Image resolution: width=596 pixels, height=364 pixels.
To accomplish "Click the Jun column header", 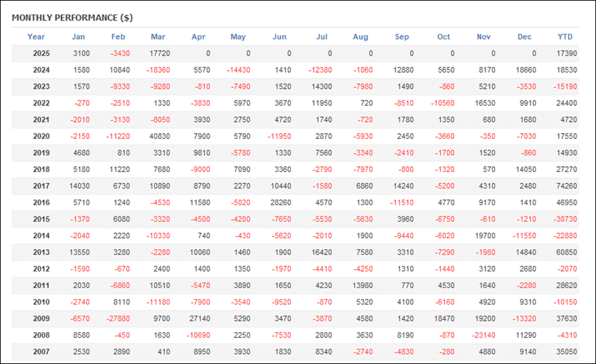I will click(279, 37).
